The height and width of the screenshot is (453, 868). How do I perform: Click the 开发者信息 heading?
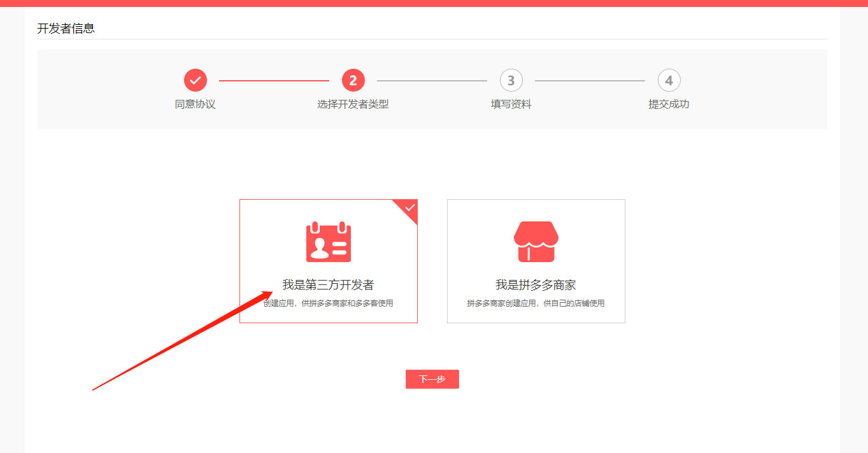coord(66,29)
